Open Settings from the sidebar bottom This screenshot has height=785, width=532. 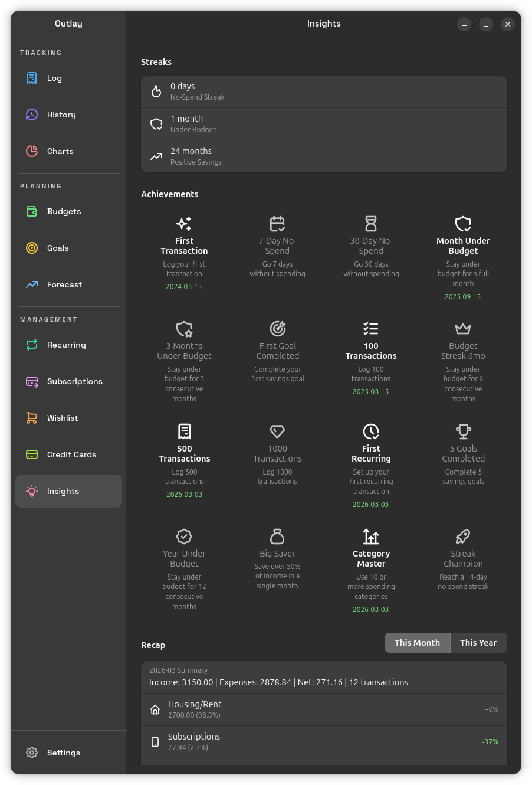[63, 753]
